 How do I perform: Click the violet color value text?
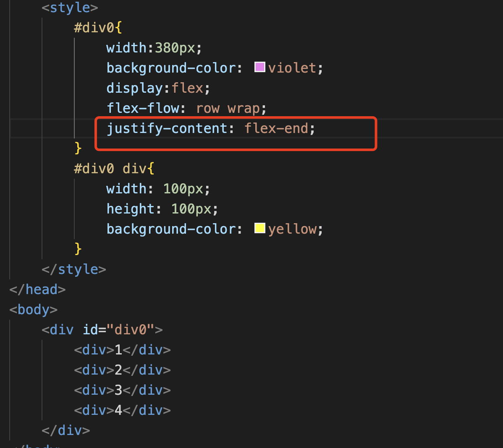(x=292, y=68)
